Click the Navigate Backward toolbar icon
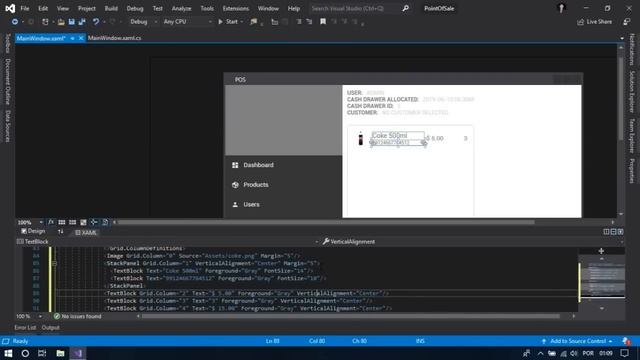Image resolution: width=640 pixels, height=360 pixels. pos(15,22)
